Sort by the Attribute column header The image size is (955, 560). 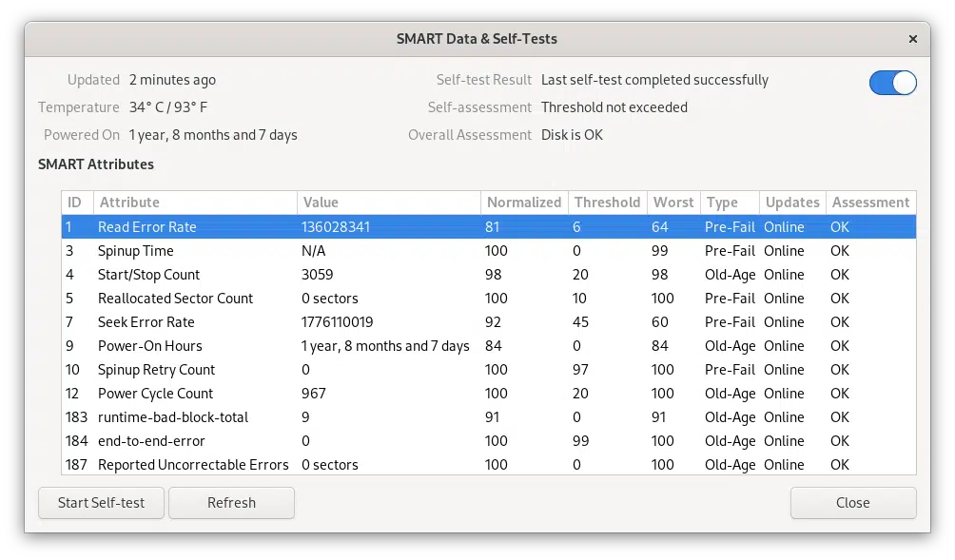(194, 203)
